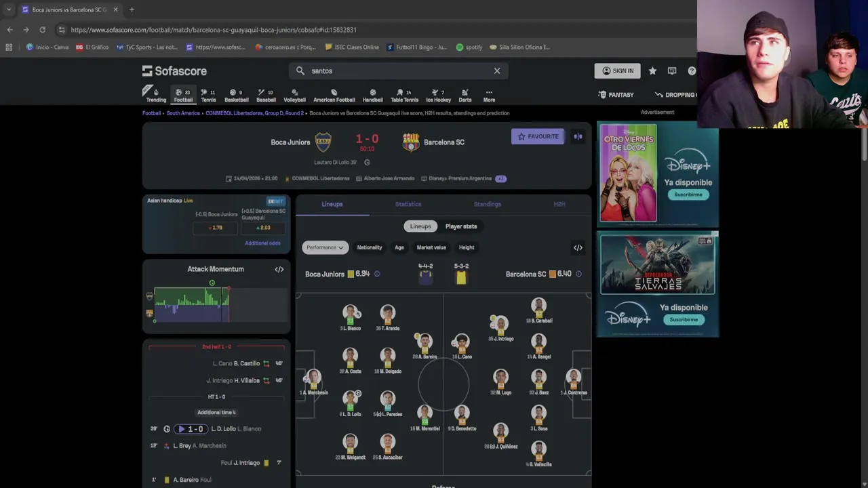The image size is (868, 488).
Task: Select the Baseball sport category
Action: coord(266,95)
